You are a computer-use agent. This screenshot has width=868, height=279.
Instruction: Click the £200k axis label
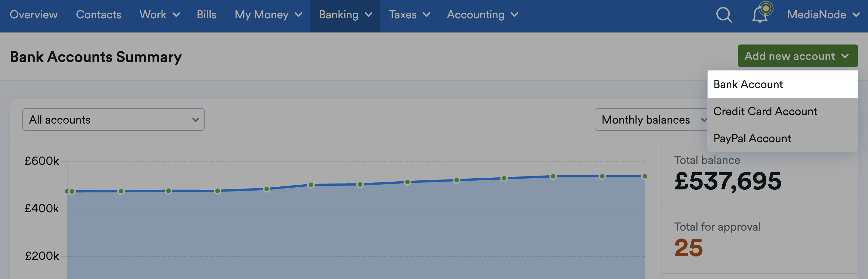(x=42, y=256)
